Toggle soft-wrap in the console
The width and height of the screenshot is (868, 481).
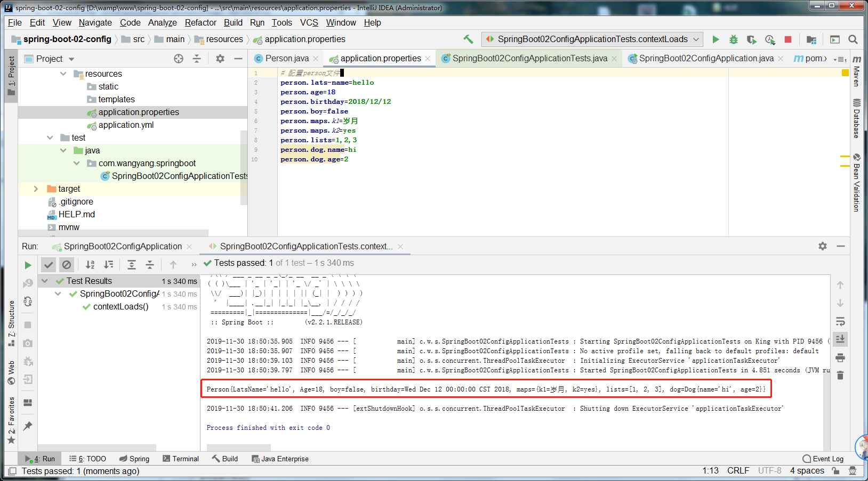840,321
